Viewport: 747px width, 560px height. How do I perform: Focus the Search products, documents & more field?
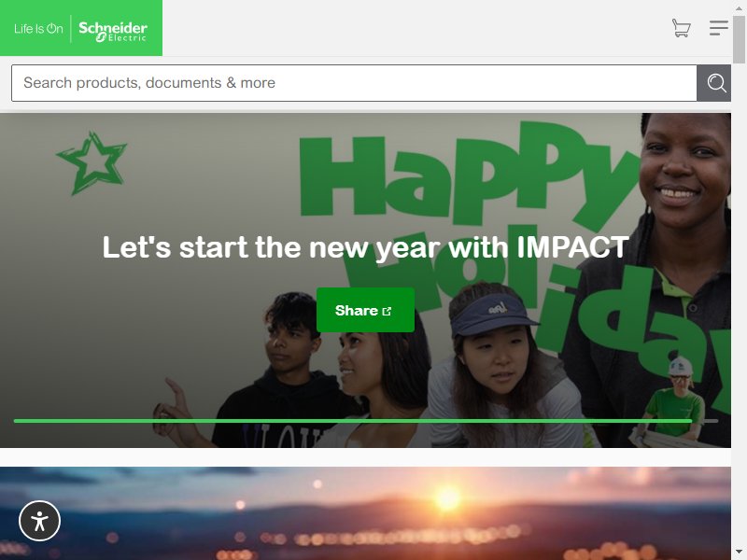354,83
